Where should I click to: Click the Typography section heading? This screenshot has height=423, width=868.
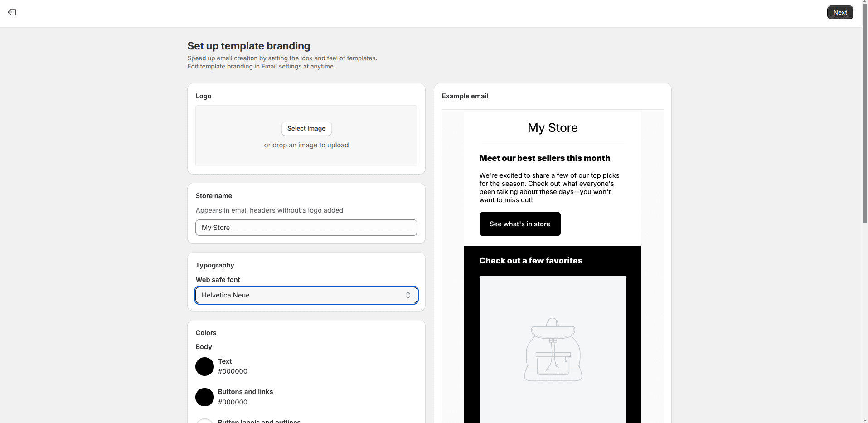(x=214, y=265)
